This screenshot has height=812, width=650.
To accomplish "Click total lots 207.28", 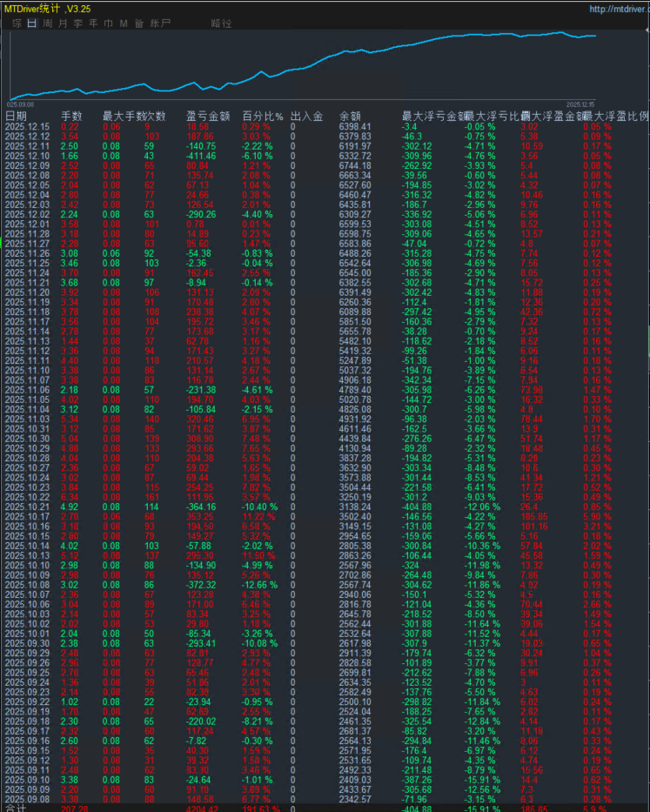I will tap(74, 809).
